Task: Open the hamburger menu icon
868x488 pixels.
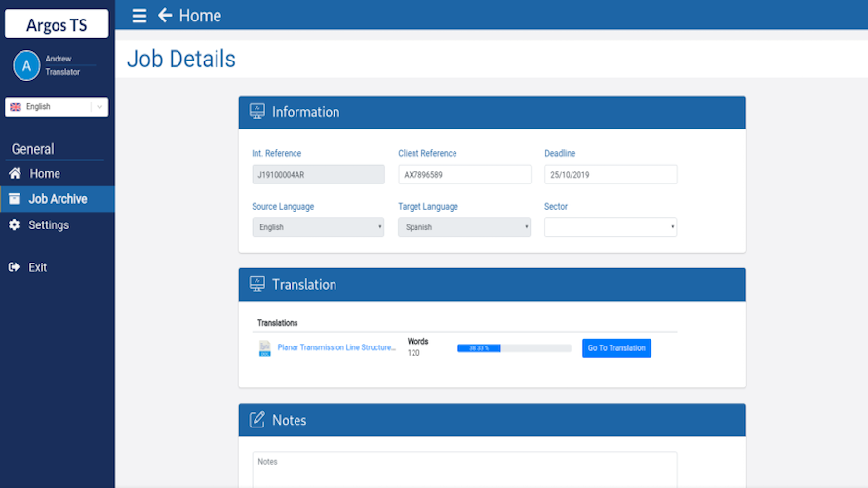Action: pyautogui.click(x=138, y=16)
